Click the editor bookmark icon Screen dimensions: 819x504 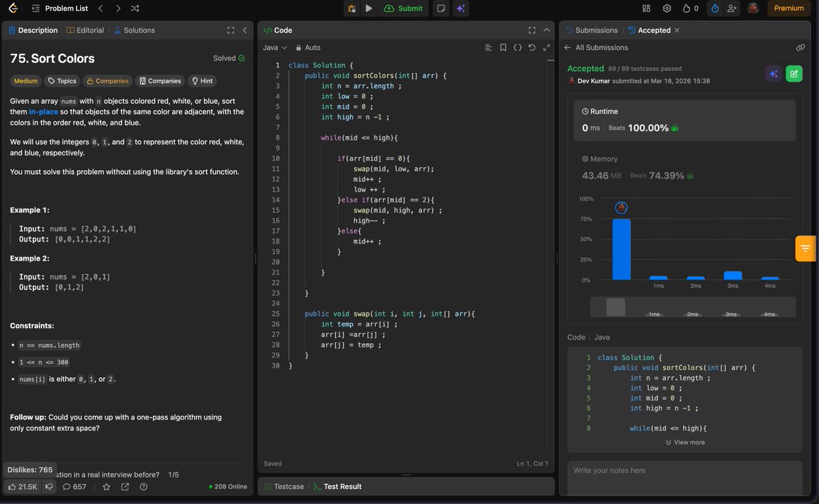tap(503, 48)
